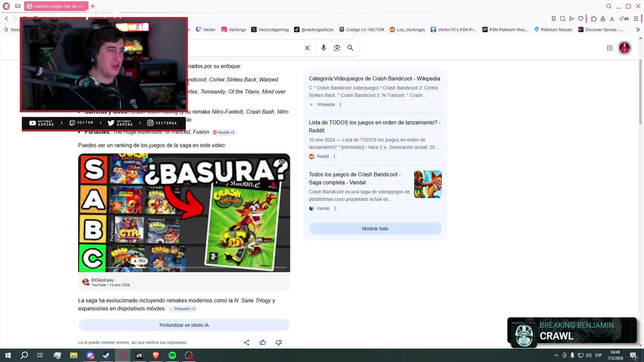
Task: Show more bookmarks with double chevron
Action: pyautogui.click(x=638, y=30)
